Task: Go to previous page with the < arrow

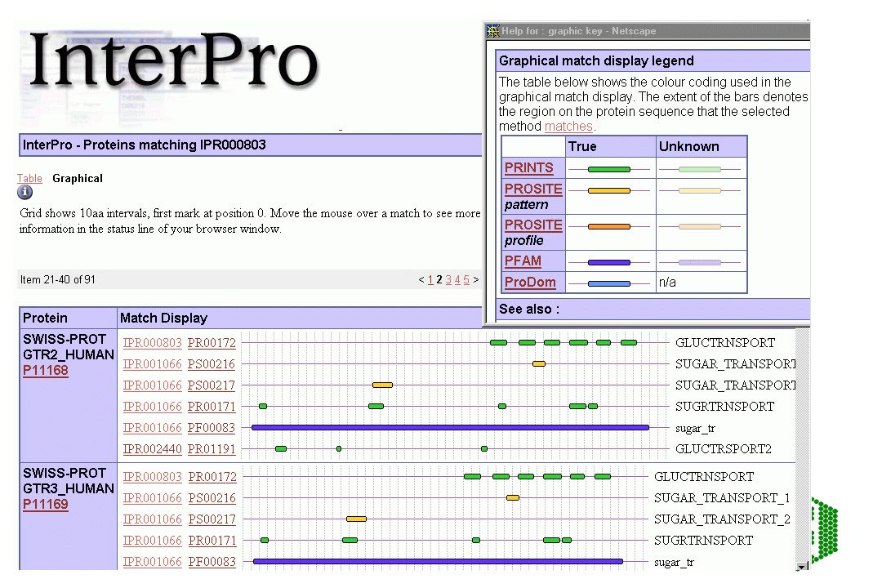Action: [421, 279]
